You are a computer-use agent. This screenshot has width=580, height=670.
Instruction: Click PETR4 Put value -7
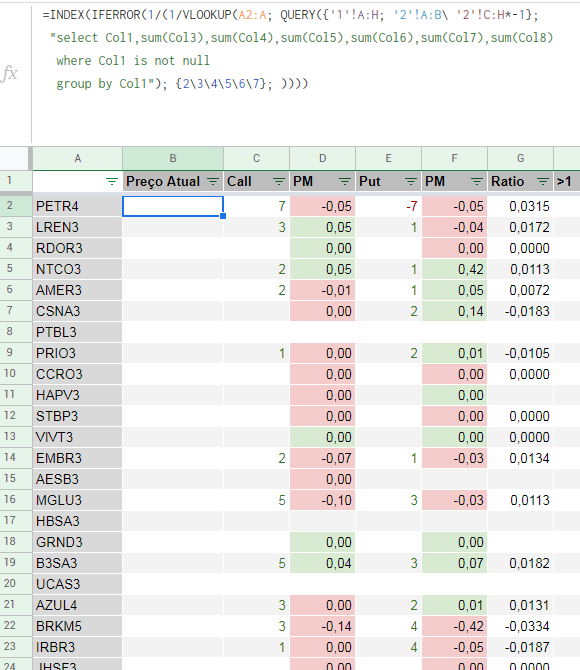[x=388, y=206]
